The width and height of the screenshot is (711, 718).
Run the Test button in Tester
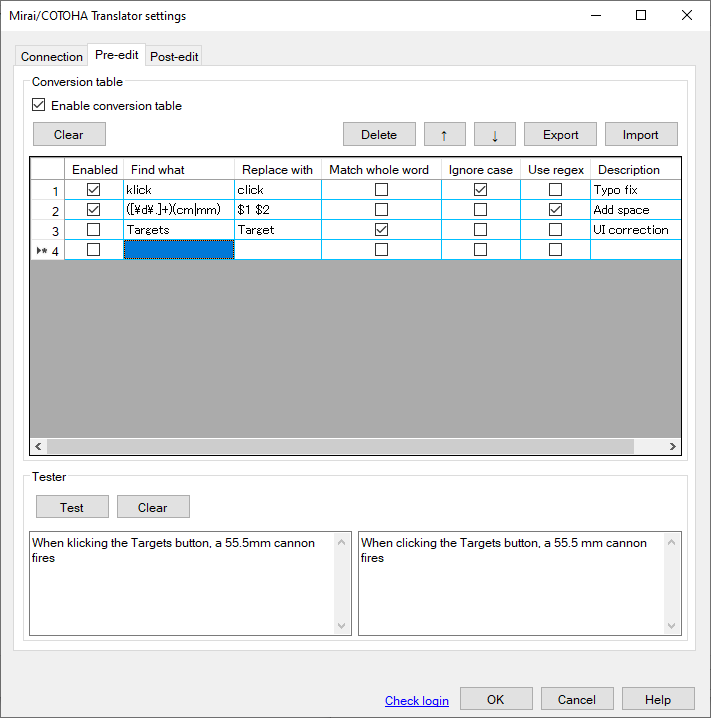click(x=72, y=507)
